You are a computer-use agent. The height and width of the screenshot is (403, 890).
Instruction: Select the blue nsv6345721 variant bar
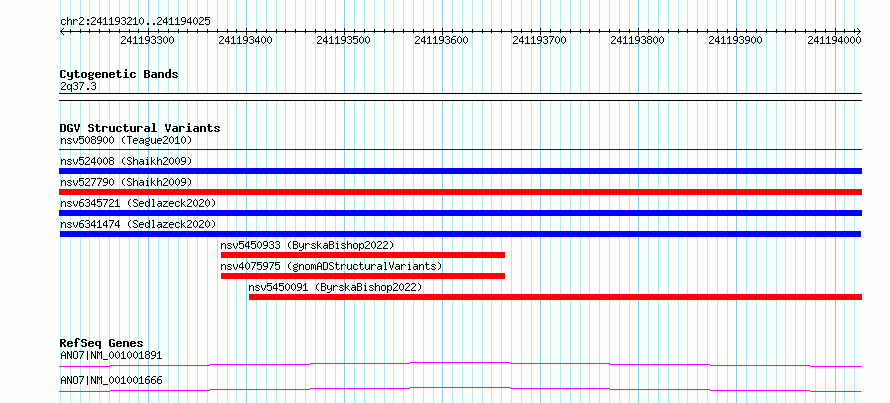(x=461, y=213)
